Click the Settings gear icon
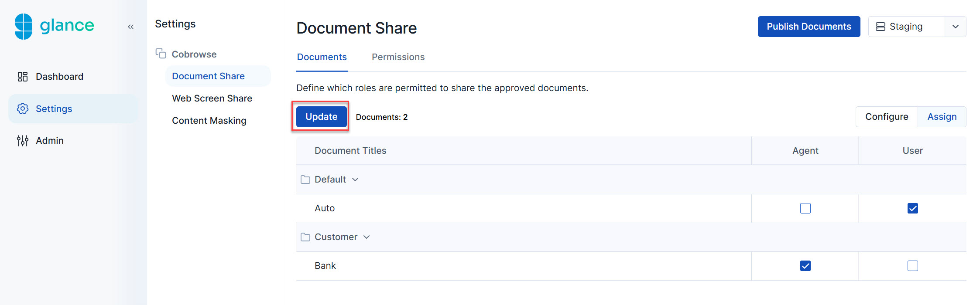The height and width of the screenshot is (305, 980). coord(22,108)
